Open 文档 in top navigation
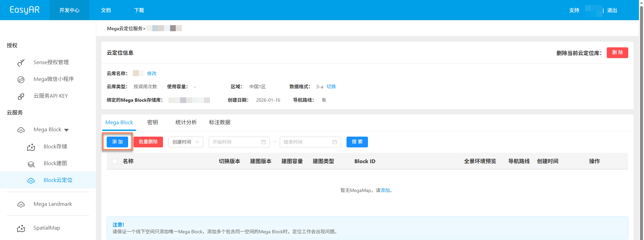This screenshot has width=644, height=240. (x=106, y=10)
